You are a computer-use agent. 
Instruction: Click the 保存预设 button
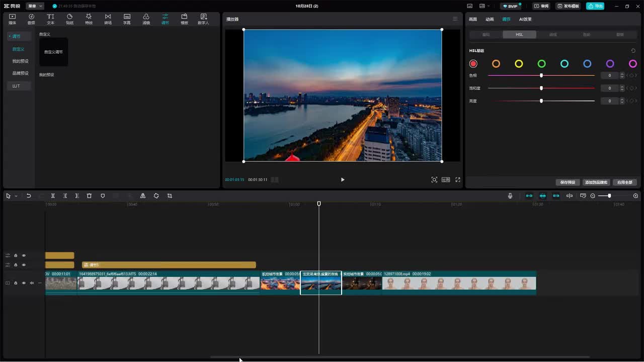point(568,182)
